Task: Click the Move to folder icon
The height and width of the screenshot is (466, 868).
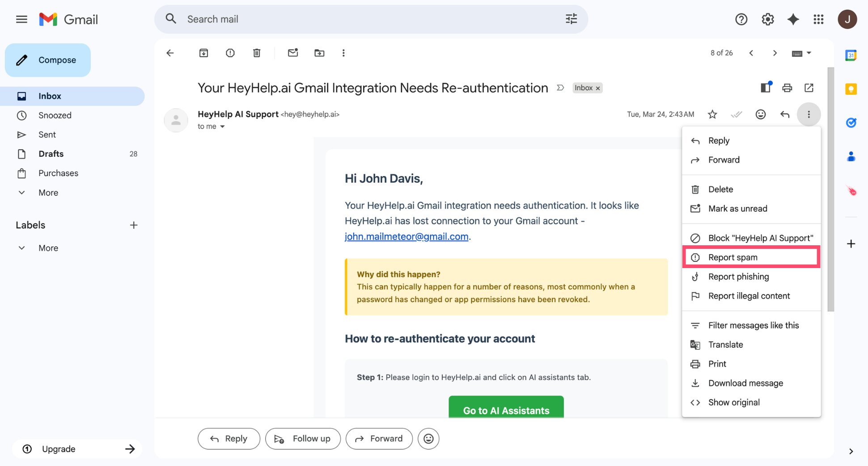Action: (x=319, y=53)
